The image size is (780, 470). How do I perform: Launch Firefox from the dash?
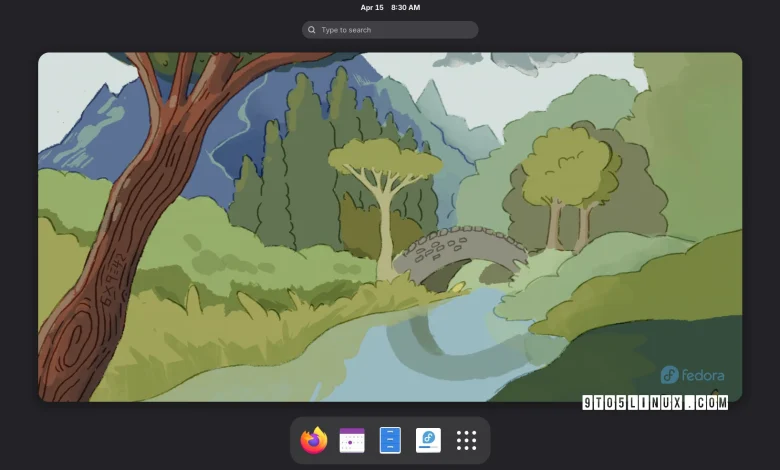point(314,440)
